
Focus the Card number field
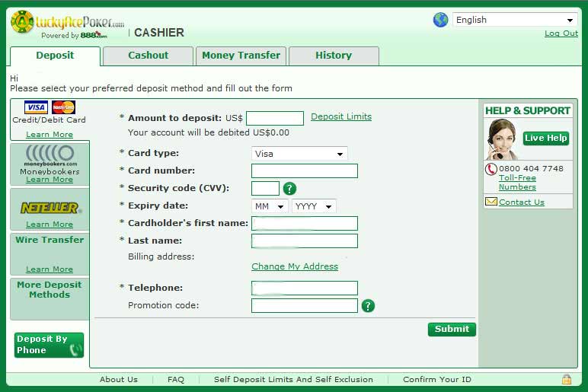click(x=305, y=171)
